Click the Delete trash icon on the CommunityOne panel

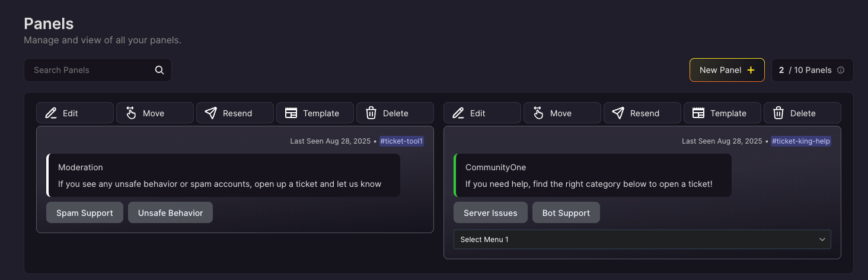[778, 113]
